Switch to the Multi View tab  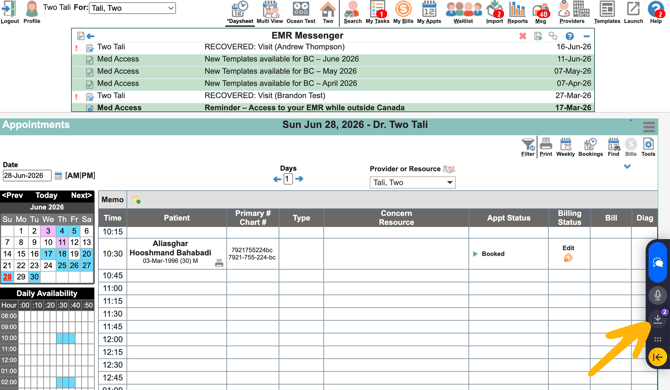tap(270, 12)
